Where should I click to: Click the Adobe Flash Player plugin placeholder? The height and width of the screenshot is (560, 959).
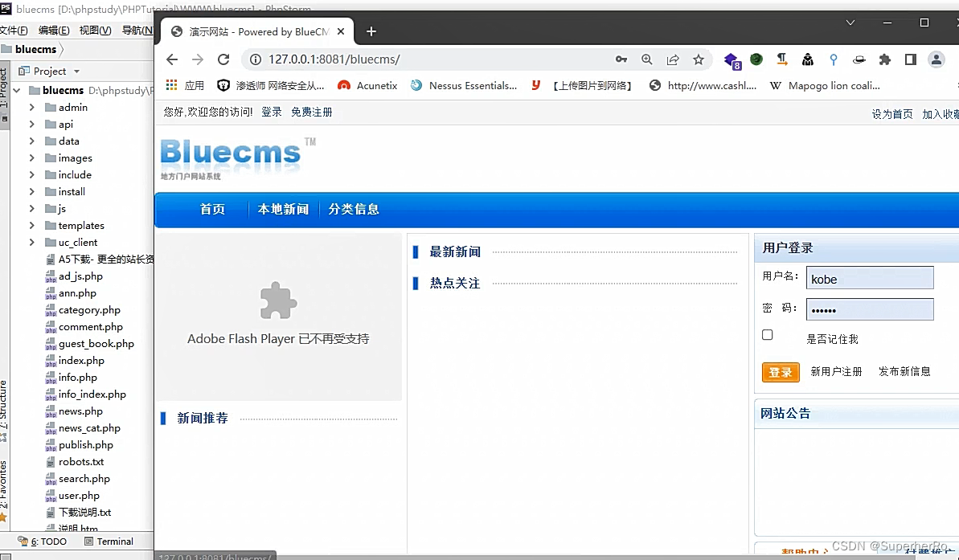278,317
